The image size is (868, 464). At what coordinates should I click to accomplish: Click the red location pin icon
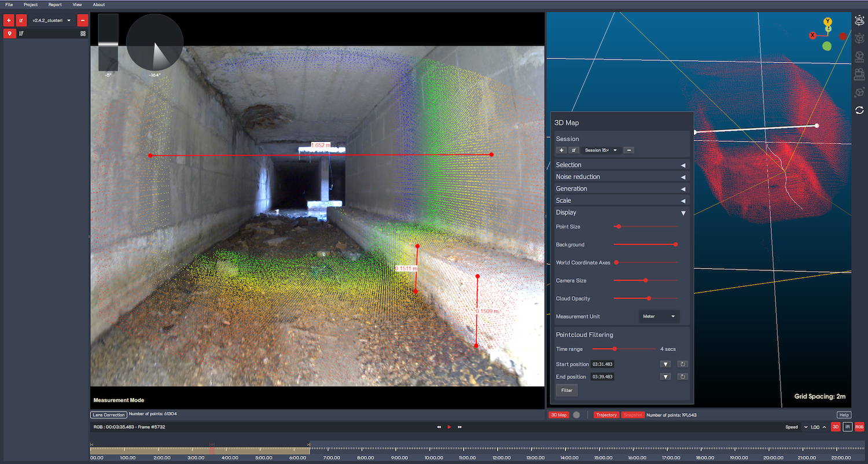(9, 34)
